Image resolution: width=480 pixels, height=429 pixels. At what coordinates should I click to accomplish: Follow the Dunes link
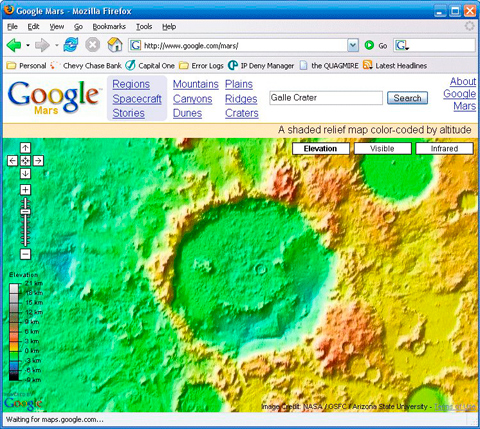[x=187, y=113]
